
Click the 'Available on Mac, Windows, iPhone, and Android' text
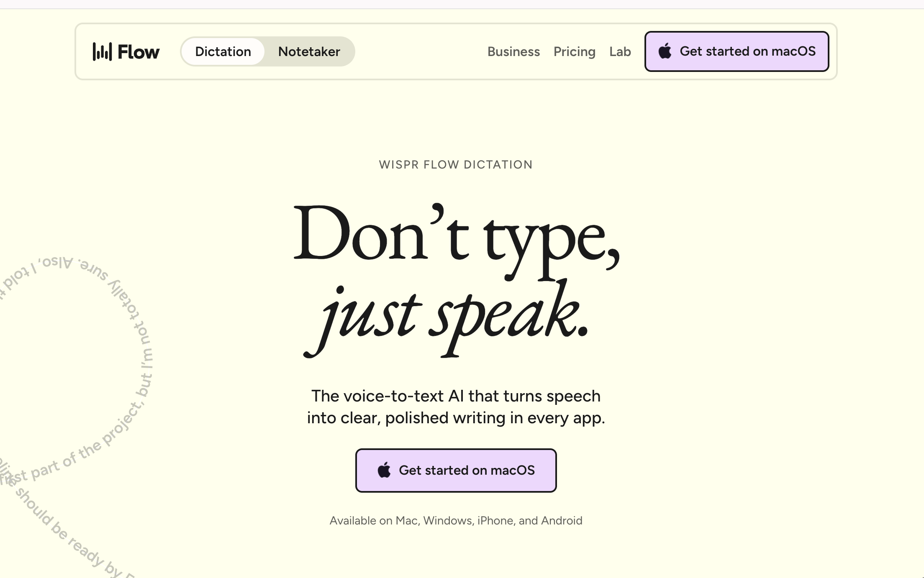pyautogui.click(x=456, y=521)
